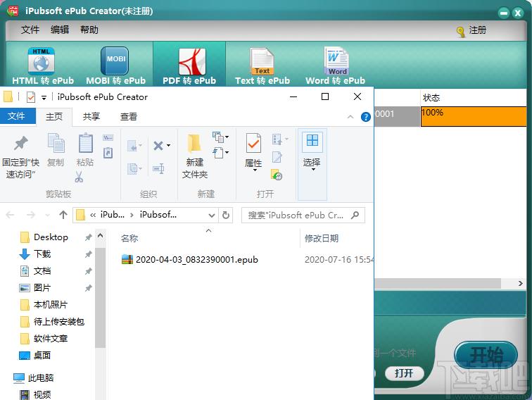Click the iPub... breadcrumb segment

tap(113, 215)
